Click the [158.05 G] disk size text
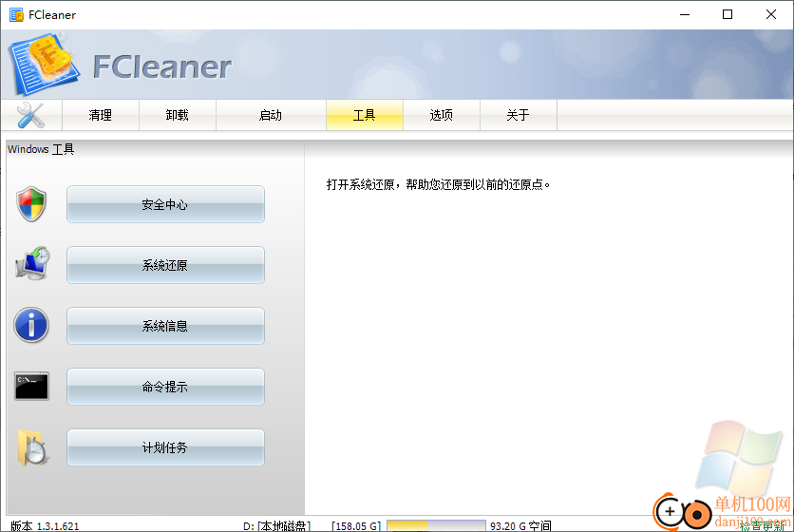 (x=356, y=526)
